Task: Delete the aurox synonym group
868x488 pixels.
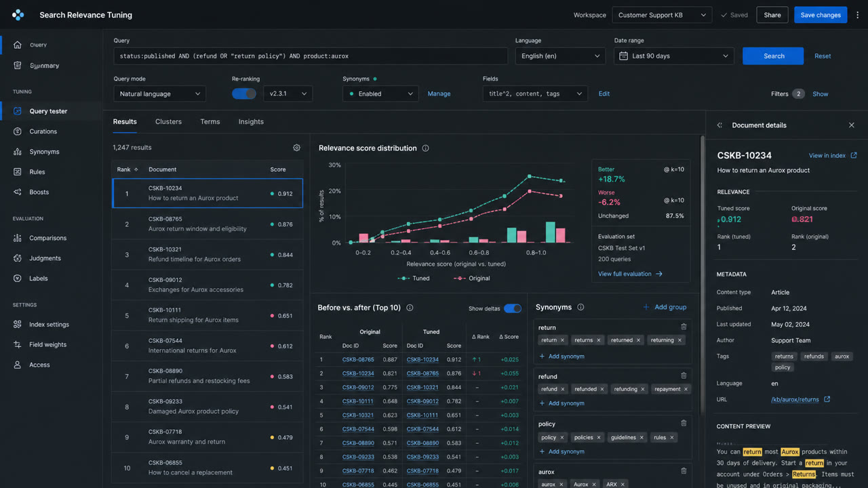Action: point(684,471)
